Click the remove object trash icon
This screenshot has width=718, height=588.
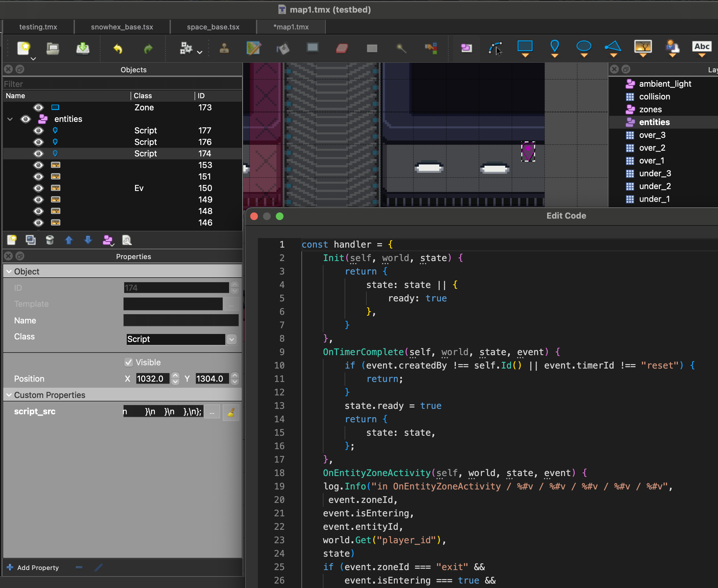pyautogui.click(x=50, y=240)
